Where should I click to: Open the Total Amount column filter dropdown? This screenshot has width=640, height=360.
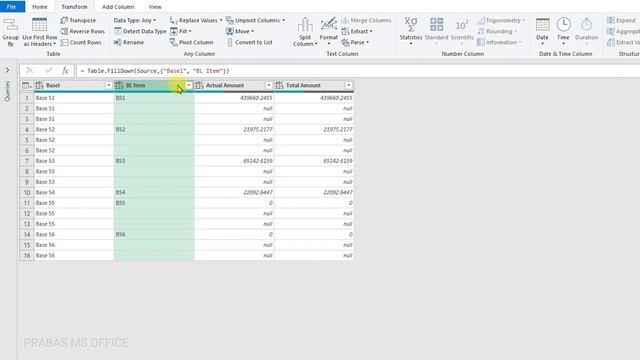click(x=349, y=85)
